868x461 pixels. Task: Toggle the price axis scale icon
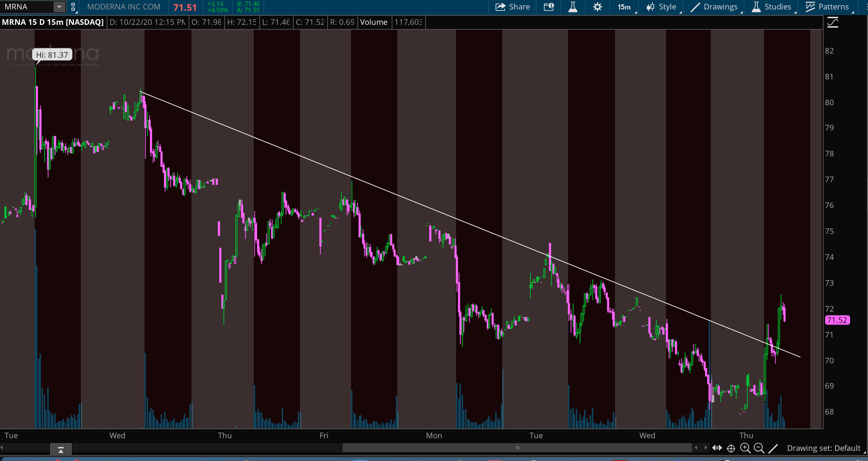833,23
